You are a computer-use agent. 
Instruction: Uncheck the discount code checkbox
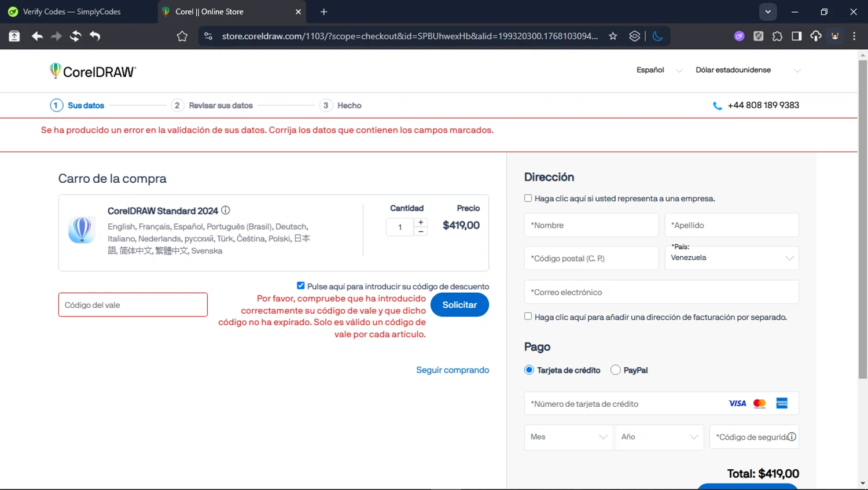pyautogui.click(x=300, y=286)
